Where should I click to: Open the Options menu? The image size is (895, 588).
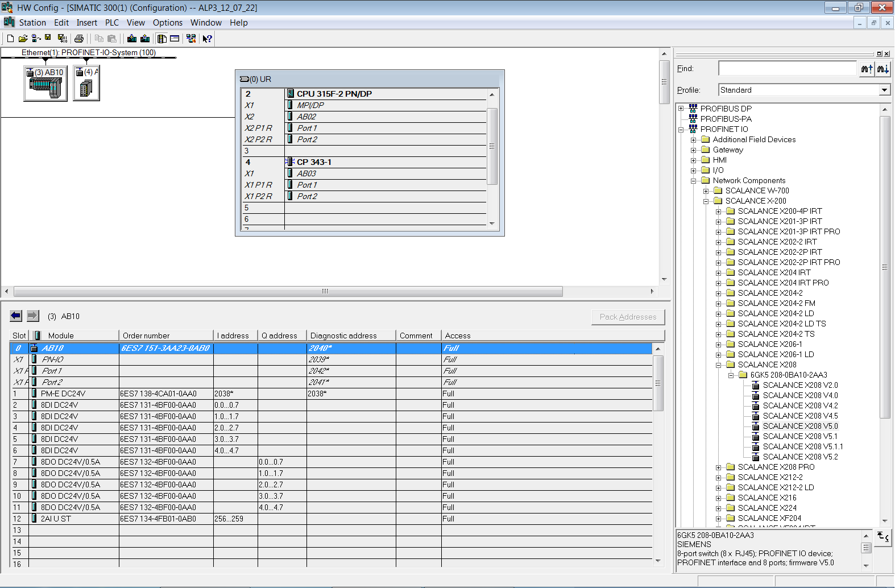pyautogui.click(x=168, y=23)
